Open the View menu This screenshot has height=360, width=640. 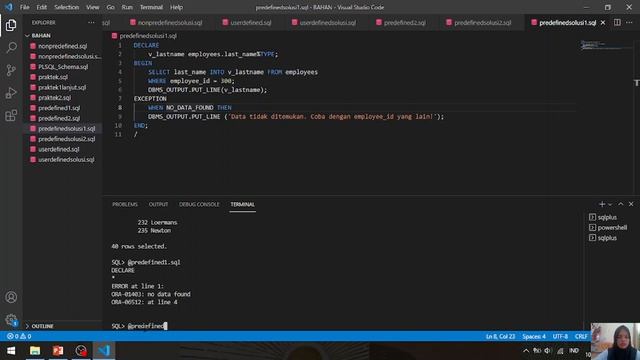coord(92,7)
